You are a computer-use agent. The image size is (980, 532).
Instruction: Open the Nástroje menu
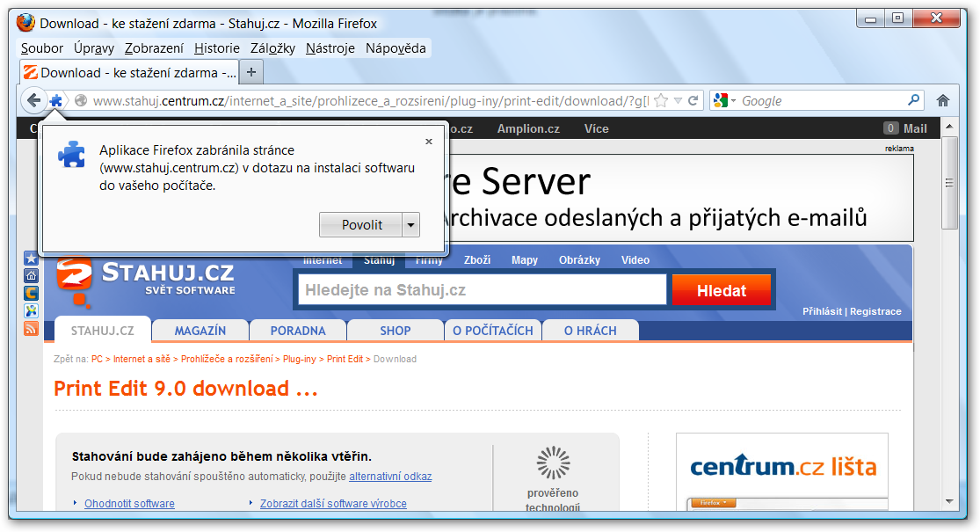click(x=330, y=48)
